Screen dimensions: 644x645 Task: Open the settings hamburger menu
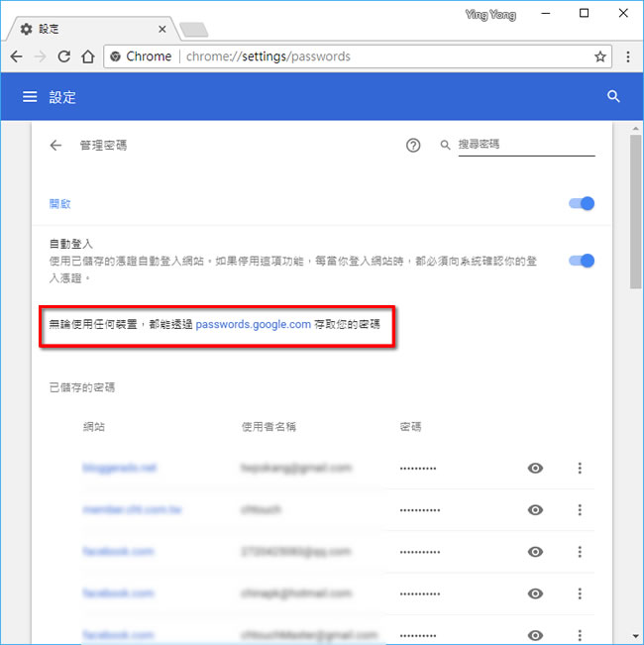coord(30,97)
